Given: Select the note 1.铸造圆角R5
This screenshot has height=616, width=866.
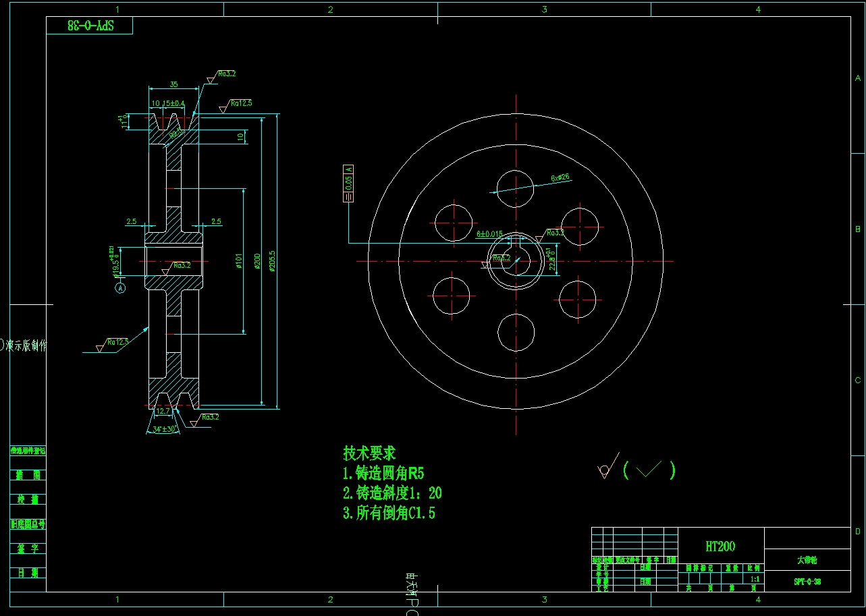Looking at the screenshot, I should coord(383,473).
